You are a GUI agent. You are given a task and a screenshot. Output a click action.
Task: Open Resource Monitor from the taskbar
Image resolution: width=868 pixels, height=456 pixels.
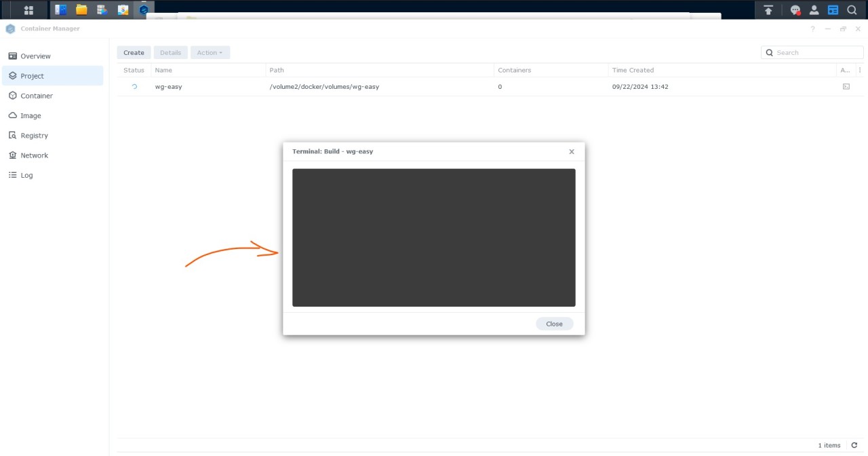click(x=101, y=9)
